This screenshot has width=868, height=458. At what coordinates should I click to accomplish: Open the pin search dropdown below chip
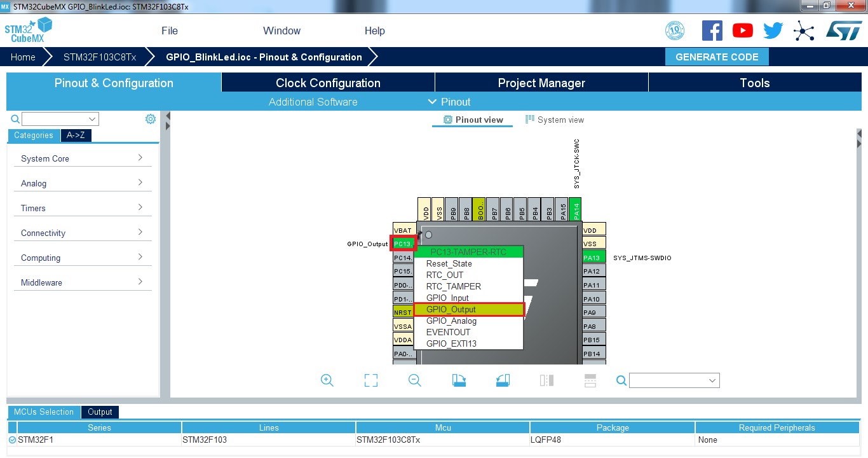pyautogui.click(x=674, y=380)
